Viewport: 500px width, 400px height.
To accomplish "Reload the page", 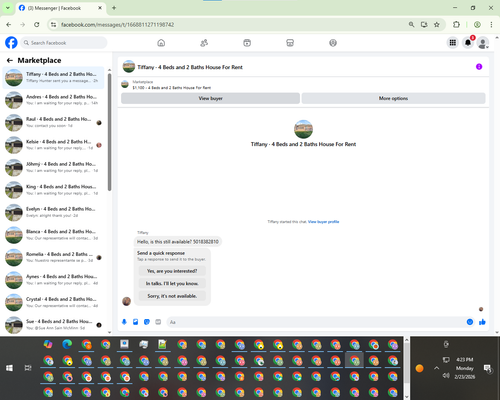I will (x=37, y=24).
